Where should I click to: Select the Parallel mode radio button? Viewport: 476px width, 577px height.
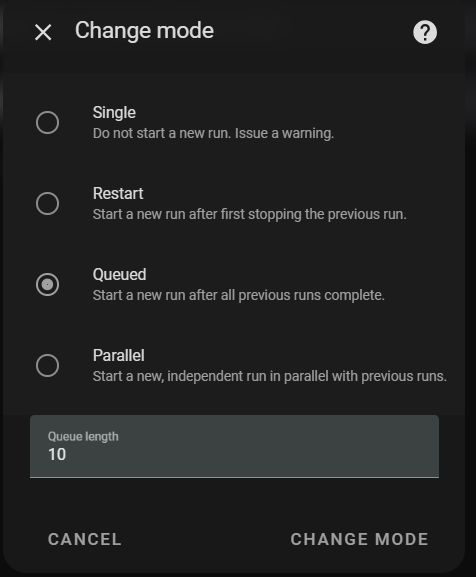(x=47, y=365)
